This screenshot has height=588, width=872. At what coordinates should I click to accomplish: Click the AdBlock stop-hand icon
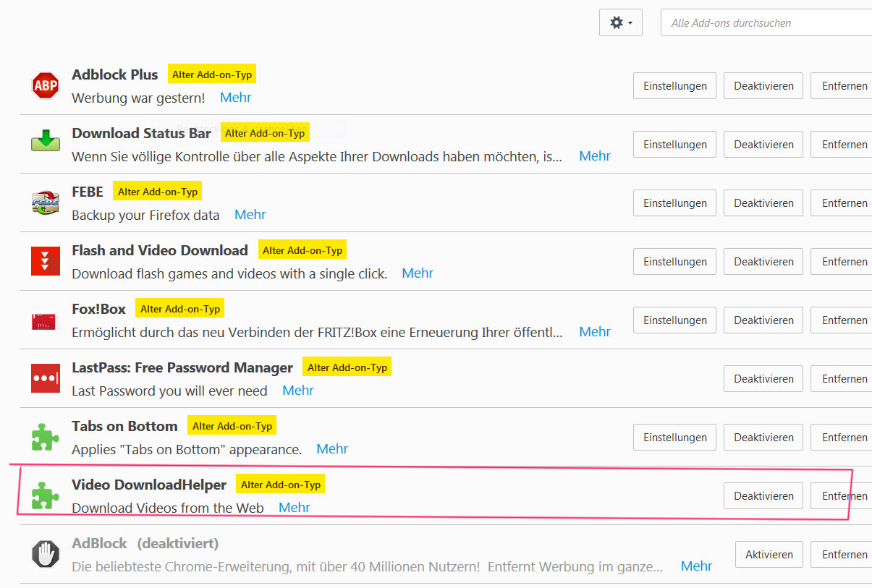tap(46, 554)
